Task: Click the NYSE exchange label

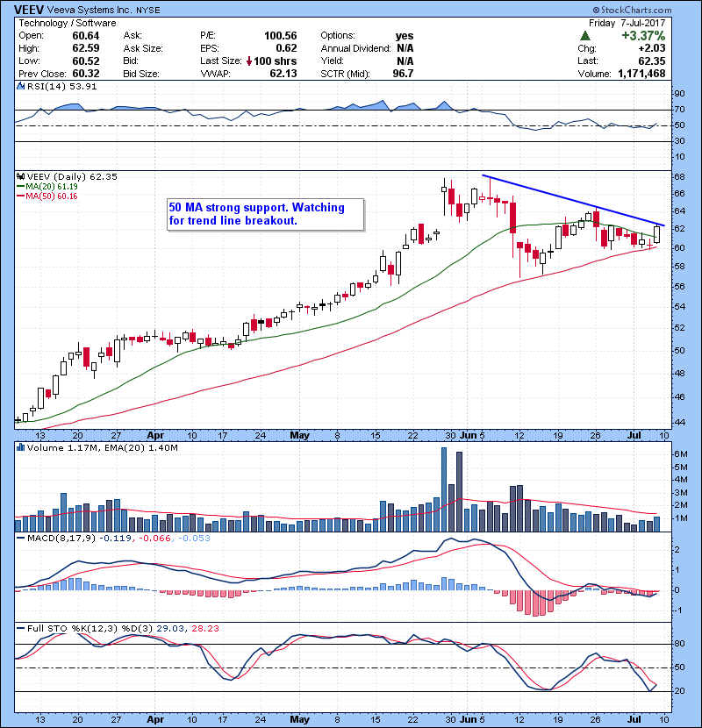Action: point(147,11)
